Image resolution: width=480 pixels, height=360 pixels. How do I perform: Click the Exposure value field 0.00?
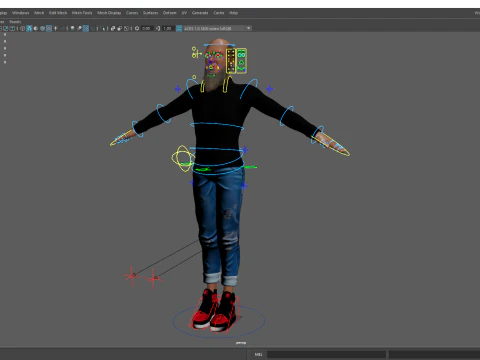click(x=146, y=28)
